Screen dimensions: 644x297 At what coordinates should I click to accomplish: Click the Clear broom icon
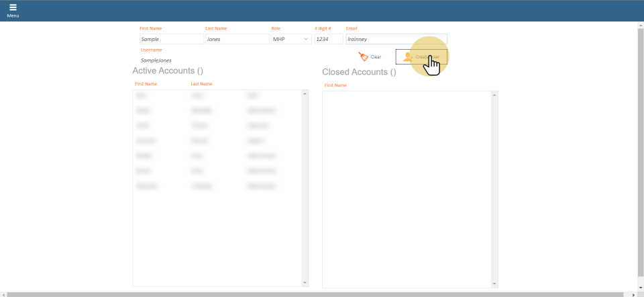(363, 57)
